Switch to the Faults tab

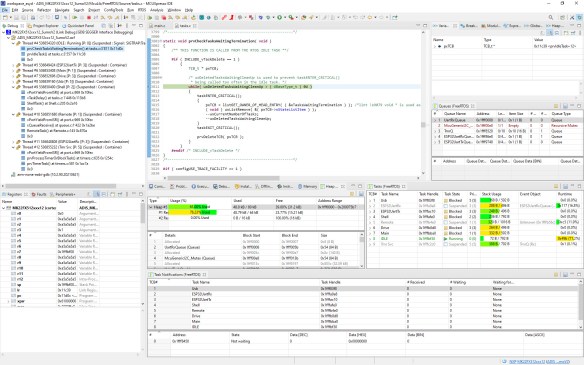point(39,194)
